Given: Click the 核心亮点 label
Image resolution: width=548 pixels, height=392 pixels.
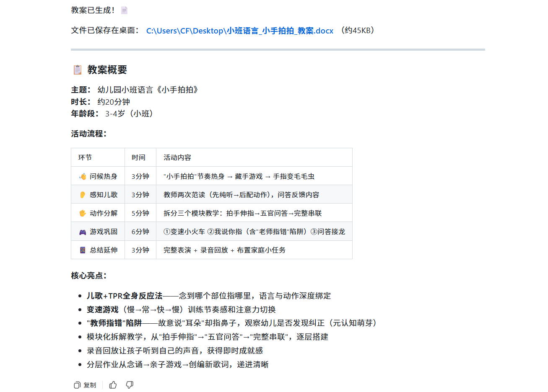Looking at the screenshot, I should point(89,276).
